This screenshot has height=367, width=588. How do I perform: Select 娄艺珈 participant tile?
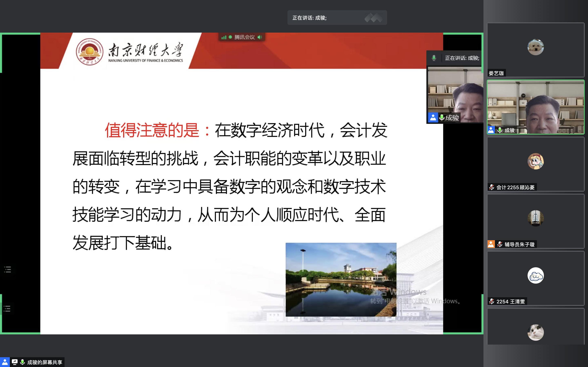[x=536, y=50]
